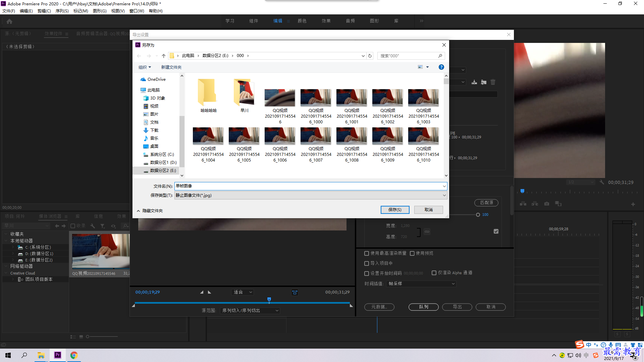Switch to the 学习 workspace tab
This screenshot has width=644, height=362.
click(230, 21)
